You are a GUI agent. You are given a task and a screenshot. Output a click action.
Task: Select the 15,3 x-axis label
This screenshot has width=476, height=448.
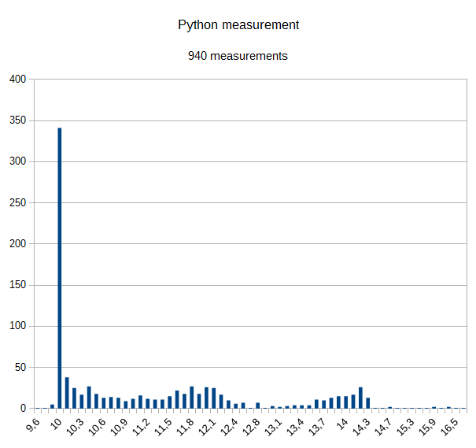(407, 428)
